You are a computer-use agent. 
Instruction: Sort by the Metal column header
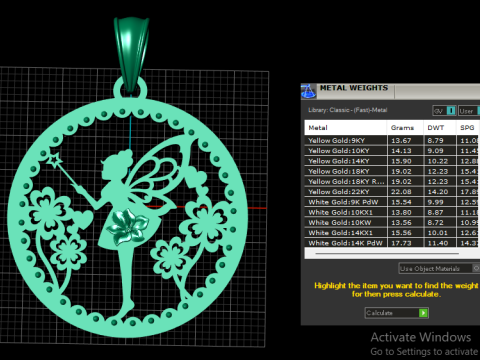[345, 128]
